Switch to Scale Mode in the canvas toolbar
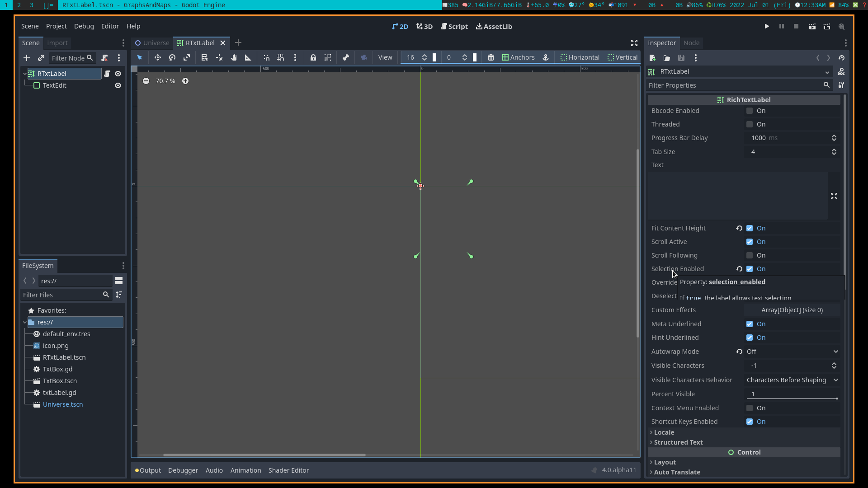This screenshot has height=488, width=868. 187,57
